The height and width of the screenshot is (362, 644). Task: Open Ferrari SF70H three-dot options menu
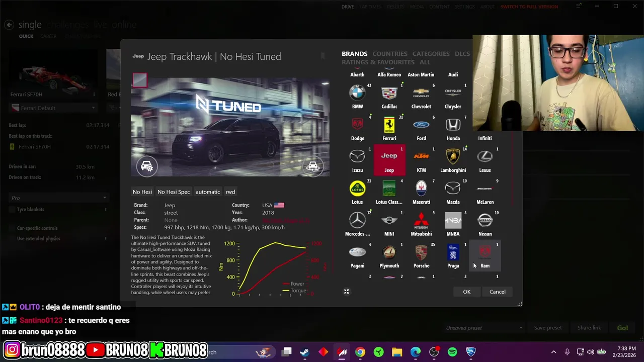coord(94,95)
